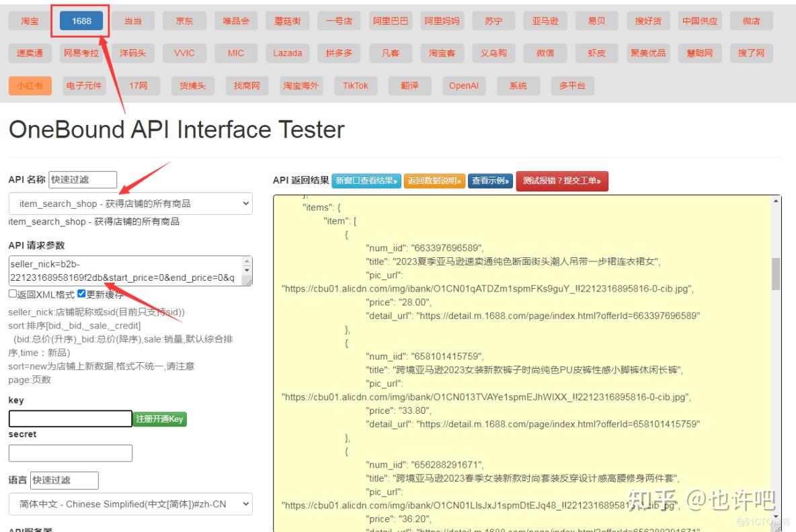Switch to the 1688 platform tab

tap(81, 20)
